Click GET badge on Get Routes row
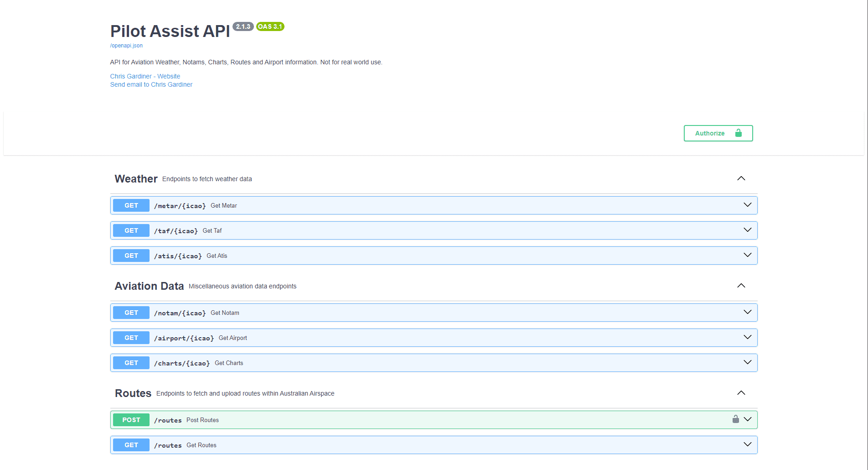This screenshot has height=470, width=868. click(x=131, y=445)
